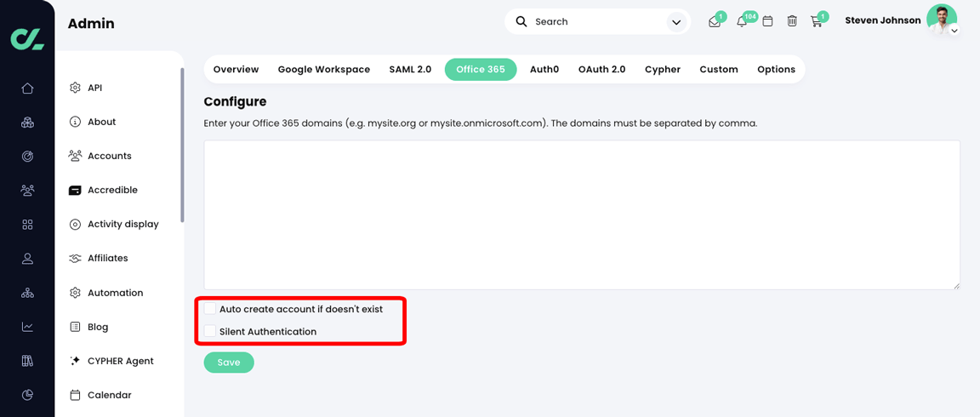980x417 pixels.
Task: Open the Calendar admin link
Action: tap(110, 395)
